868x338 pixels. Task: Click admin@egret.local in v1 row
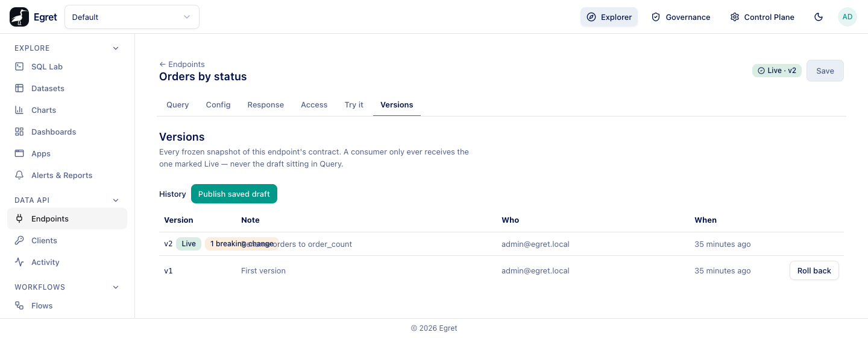[x=535, y=270]
